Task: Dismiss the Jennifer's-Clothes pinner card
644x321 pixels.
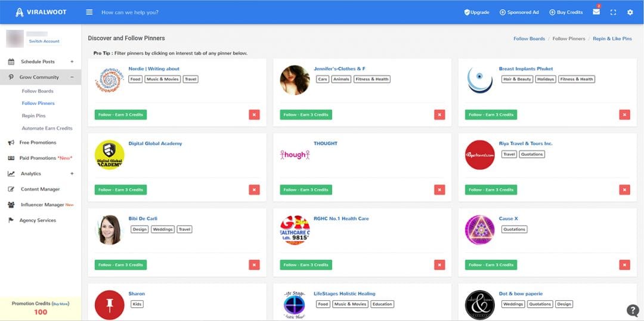Action: pyautogui.click(x=439, y=115)
